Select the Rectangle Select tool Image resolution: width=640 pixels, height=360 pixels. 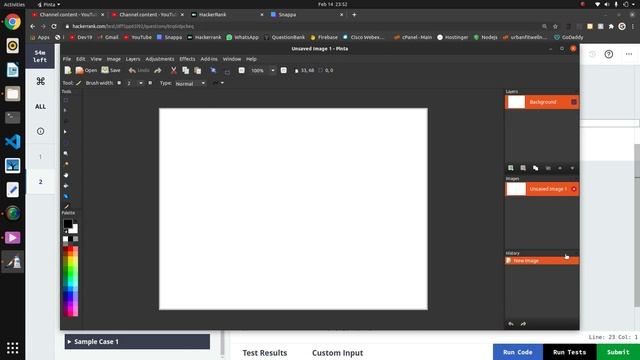[x=66, y=100]
